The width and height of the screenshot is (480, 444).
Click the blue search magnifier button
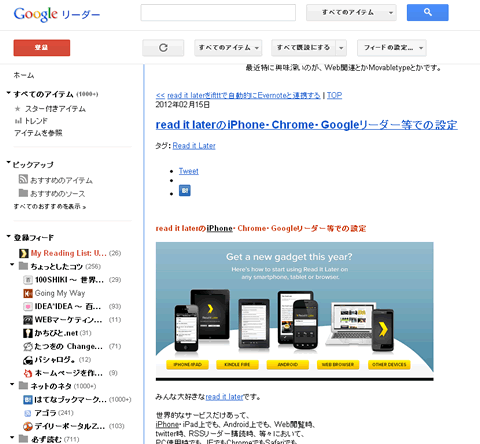(427, 13)
